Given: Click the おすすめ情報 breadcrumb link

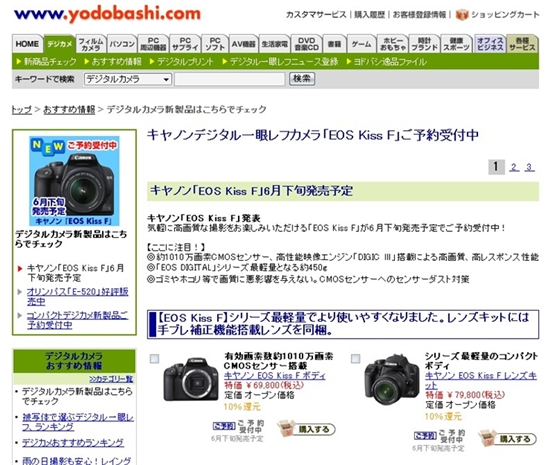Looking at the screenshot, I should click(x=69, y=110).
